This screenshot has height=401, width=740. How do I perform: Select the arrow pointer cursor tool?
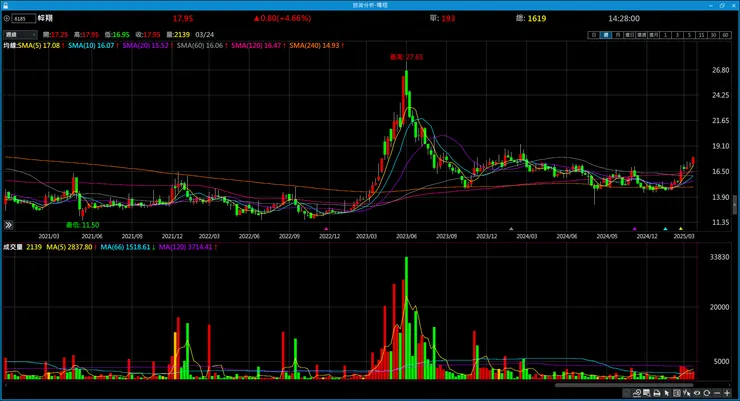coord(667,393)
